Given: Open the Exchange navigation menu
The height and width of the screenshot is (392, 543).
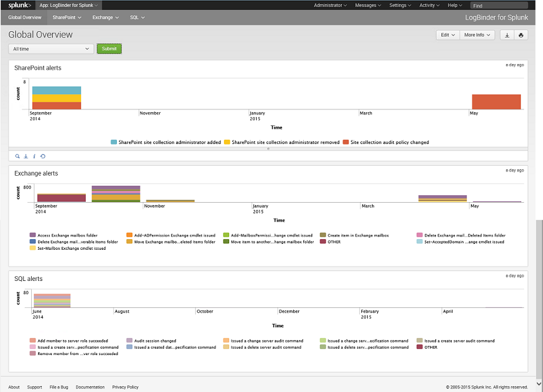Looking at the screenshot, I should pos(106,17).
